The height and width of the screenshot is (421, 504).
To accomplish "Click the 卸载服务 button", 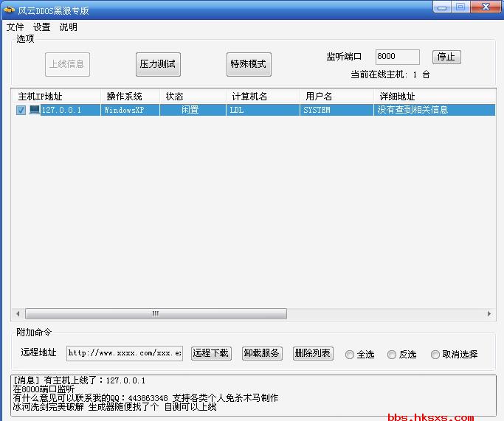I will [x=262, y=353].
